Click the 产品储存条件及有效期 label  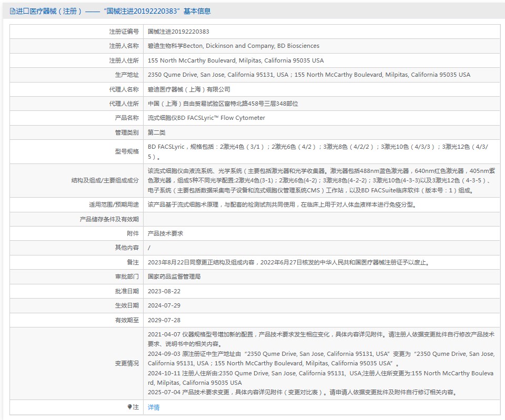point(109,219)
